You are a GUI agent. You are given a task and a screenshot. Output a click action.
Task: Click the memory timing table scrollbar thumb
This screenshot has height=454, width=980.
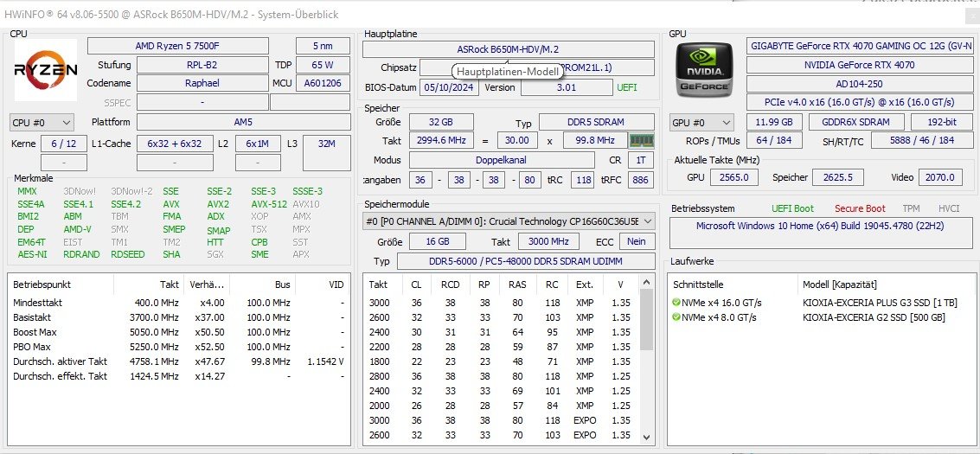[x=646, y=320]
